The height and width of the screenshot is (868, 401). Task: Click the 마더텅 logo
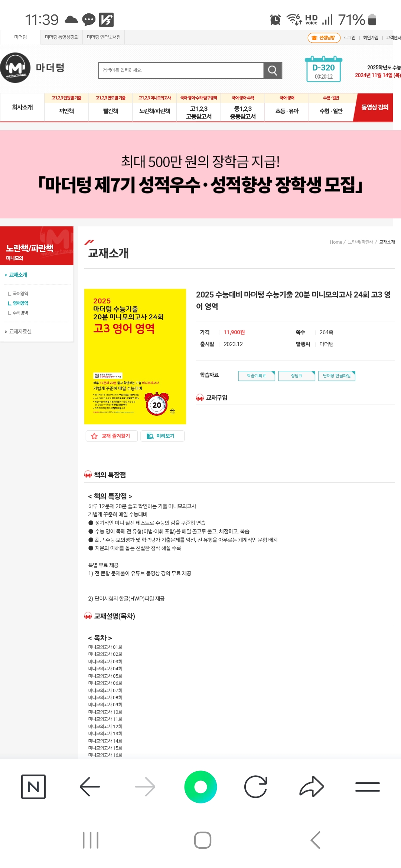(33, 68)
